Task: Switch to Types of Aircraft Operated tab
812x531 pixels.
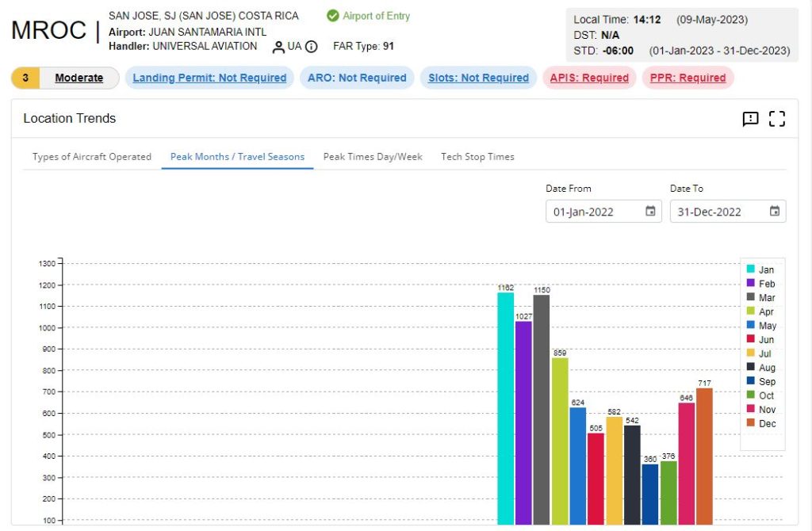Action: (x=92, y=157)
